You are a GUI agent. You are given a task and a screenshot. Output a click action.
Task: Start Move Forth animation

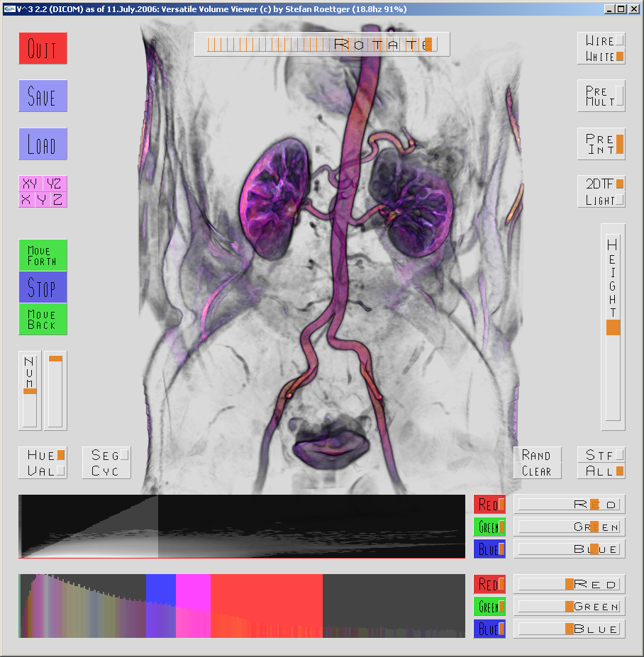[43, 255]
